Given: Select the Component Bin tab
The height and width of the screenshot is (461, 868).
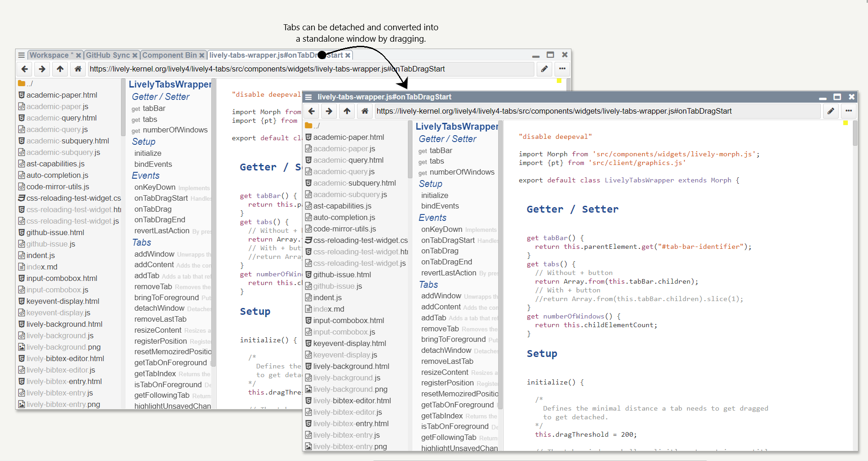Looking at the screenshot, I should coord(169,55).
